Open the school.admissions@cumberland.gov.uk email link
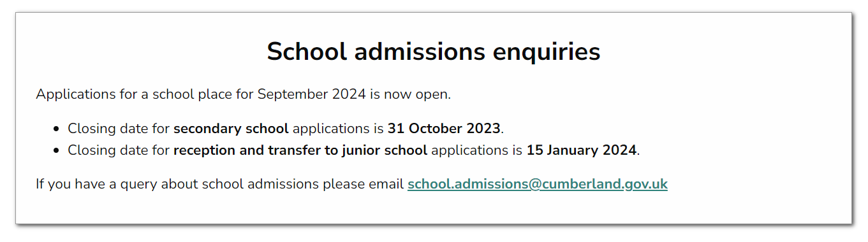 click(537, 185)
